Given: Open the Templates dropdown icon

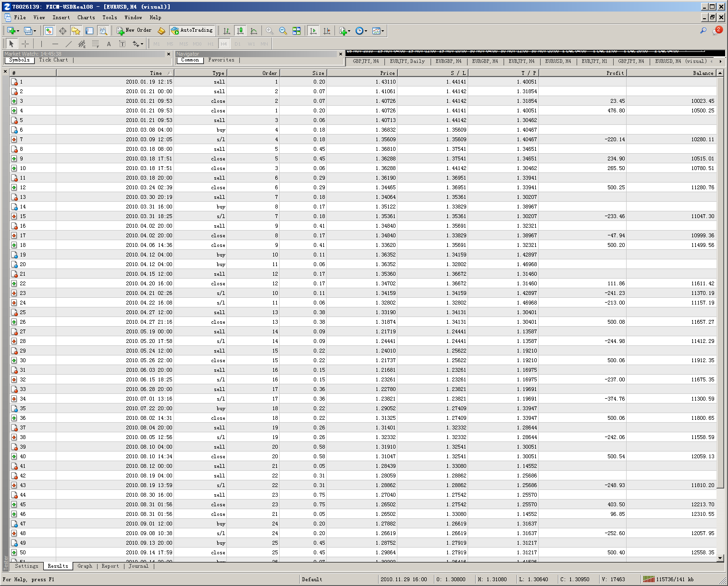Looking at the screenshot, I should pos(376,31).
